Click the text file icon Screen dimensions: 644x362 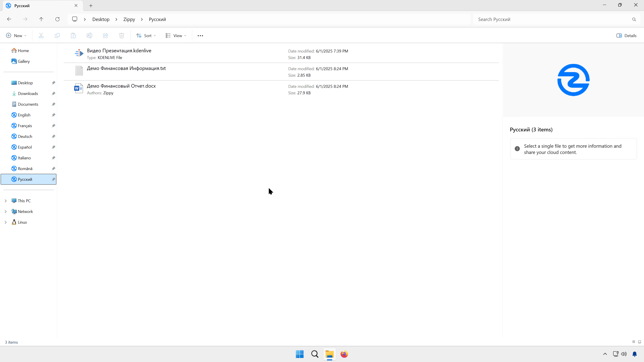79,71
